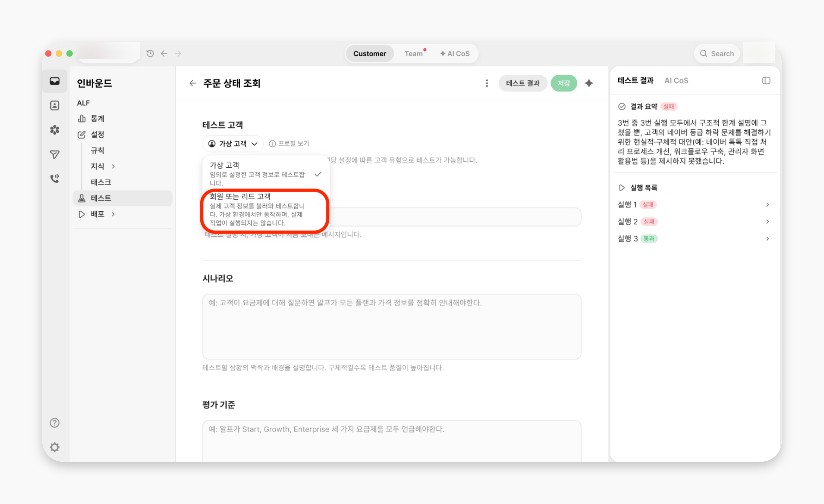Open the 테스트 결과 panel tab
Viewport: 824px width, 504px height.
pos(636,81)
